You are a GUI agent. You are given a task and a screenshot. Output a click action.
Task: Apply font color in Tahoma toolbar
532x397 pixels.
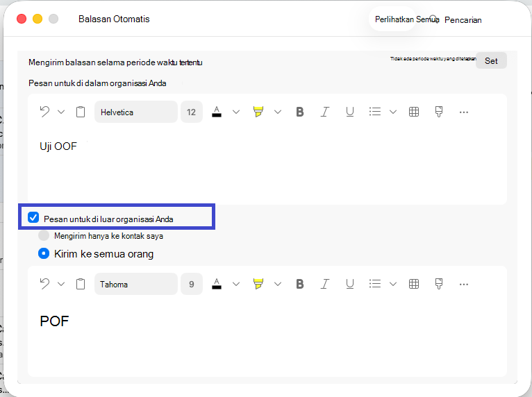(x=217, y=284)
